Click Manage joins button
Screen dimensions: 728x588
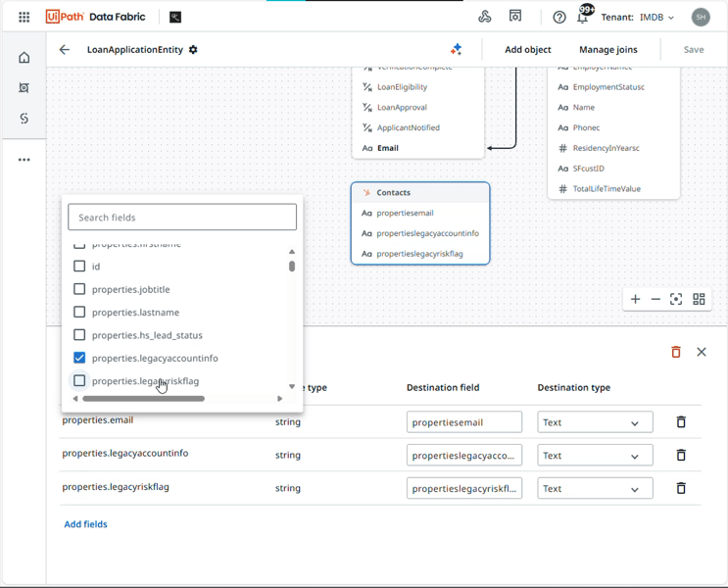[607, 50]
